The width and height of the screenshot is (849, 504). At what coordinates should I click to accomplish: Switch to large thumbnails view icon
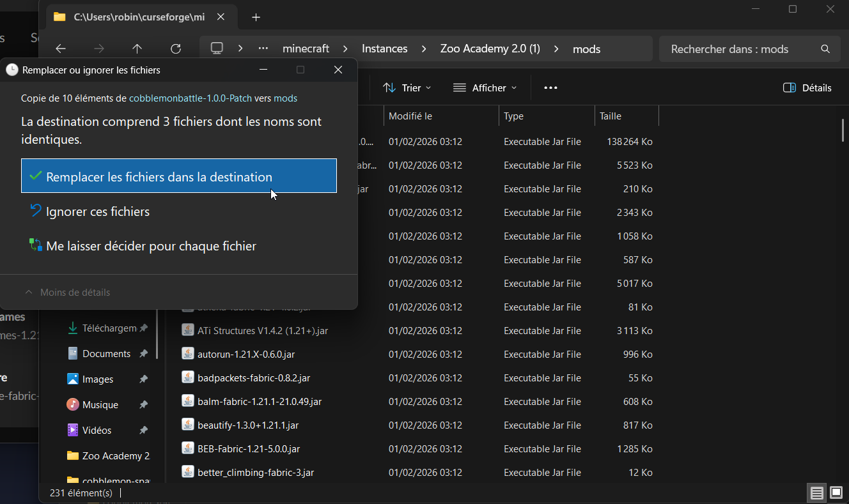pyautogui.click(x=836, y=493)
